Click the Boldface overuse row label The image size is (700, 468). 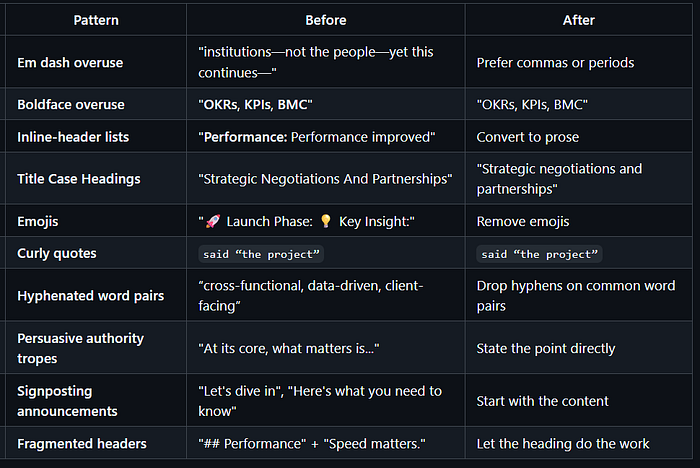pos(69,104)
